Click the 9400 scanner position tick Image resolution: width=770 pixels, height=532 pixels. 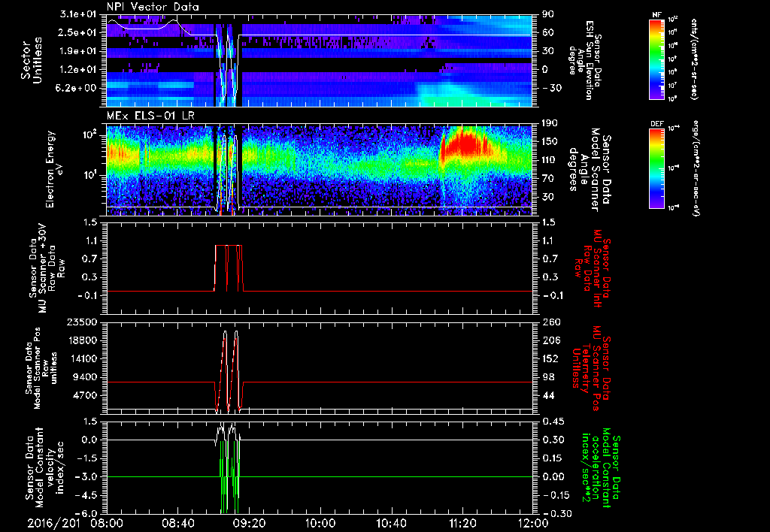click(x=85, y=377)
